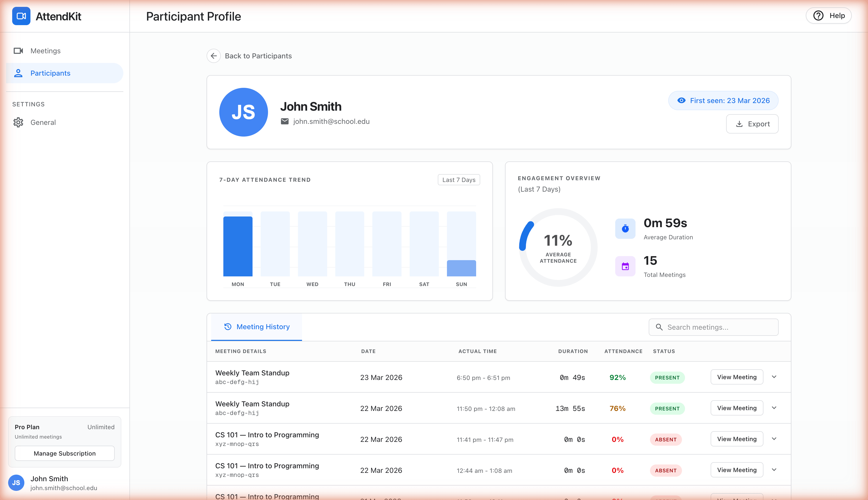Switch to the Meeting History tab
The width and height of the screenshot is (868, 500).
pos(257,327)
